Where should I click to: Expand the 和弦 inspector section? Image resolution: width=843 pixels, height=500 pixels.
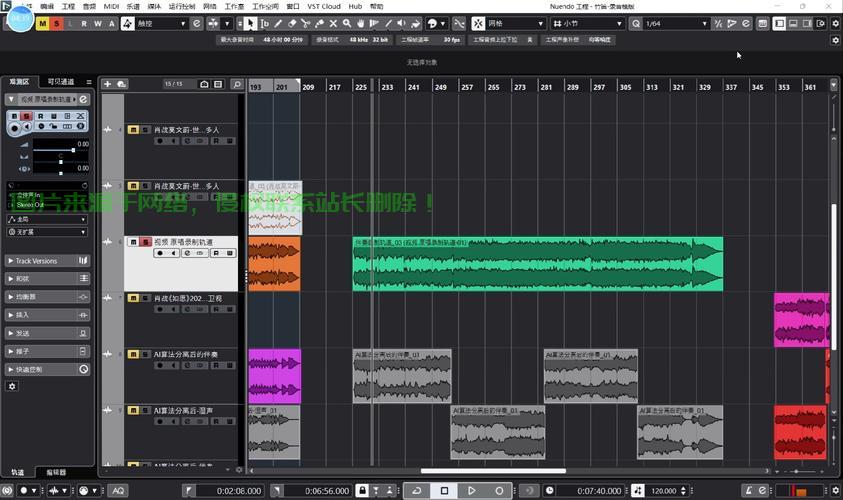[47, 278]
